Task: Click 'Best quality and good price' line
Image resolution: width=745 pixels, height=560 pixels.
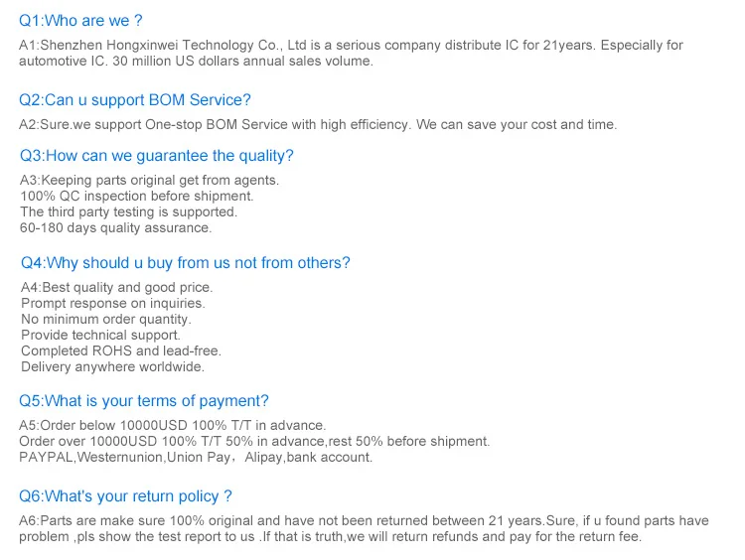Action: [x=117, y=288]
